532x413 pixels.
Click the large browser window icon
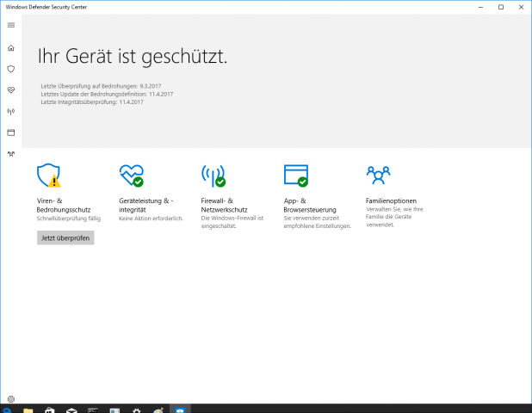[x=296, y=176]
